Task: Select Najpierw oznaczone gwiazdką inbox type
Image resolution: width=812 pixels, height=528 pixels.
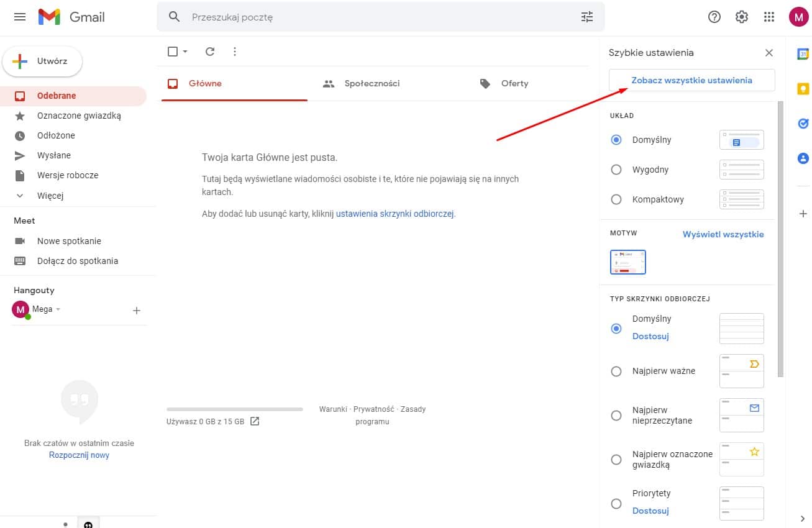Action: 616,460
